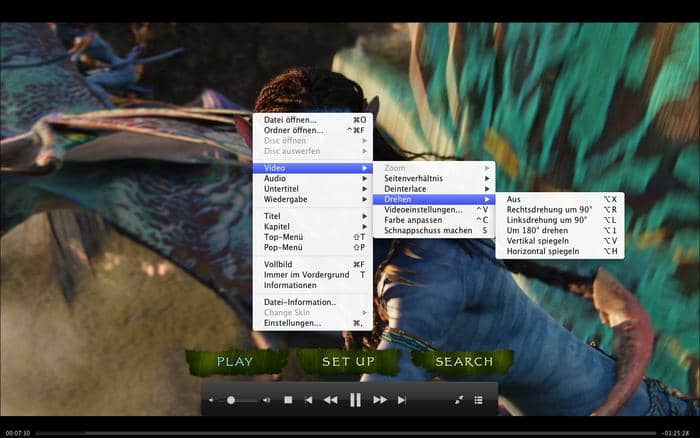This screenshot has width=700, height=438.
Task: Click the bottom playback progress bar
Action: (346, 433)
